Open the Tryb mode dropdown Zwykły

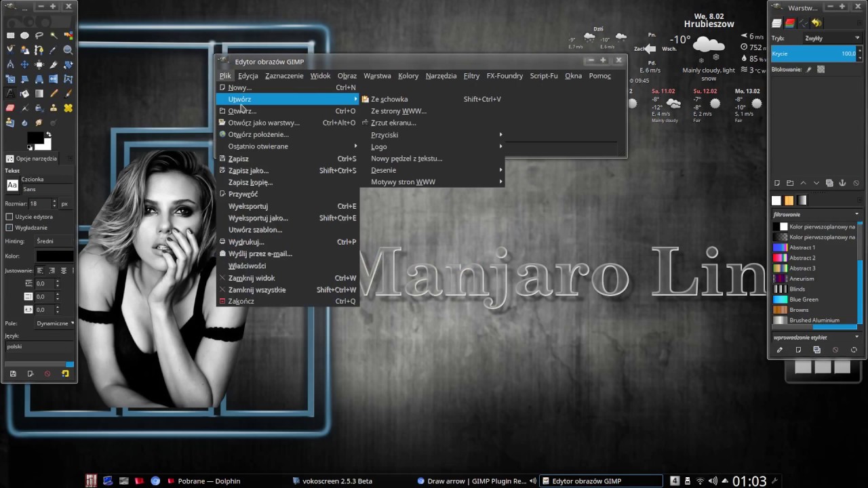[x=831, y=38]
